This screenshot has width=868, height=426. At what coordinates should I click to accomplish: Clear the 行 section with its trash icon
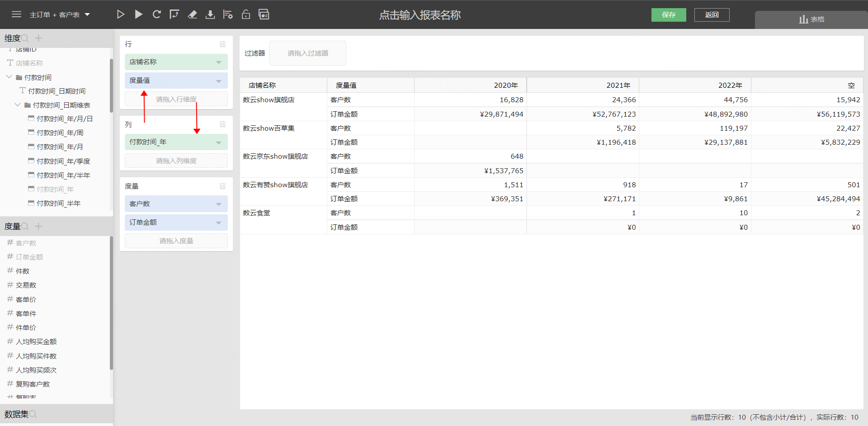(222, 44)
